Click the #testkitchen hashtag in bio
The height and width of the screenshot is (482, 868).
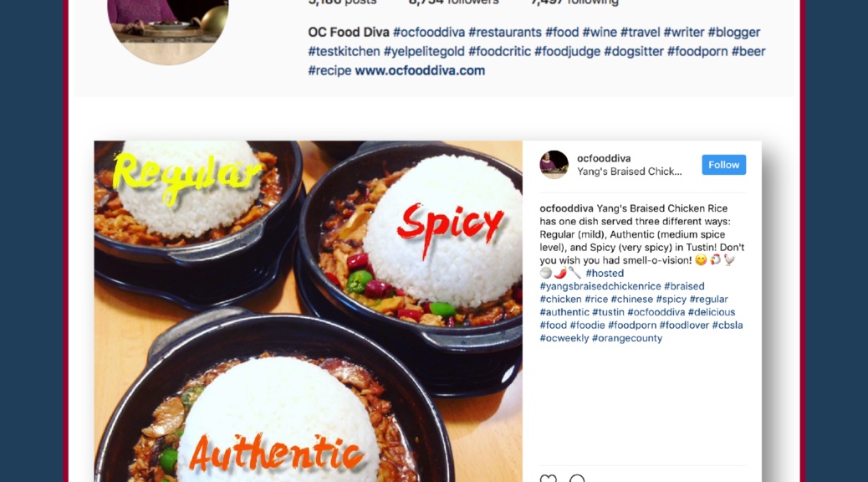coord(344,52)
